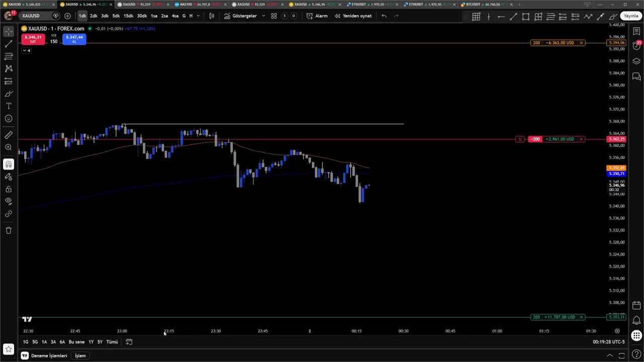The width and height of the screenshot is (644, 362).
Task: Toggle magnet mode on drawings
Action: [9, 164]
